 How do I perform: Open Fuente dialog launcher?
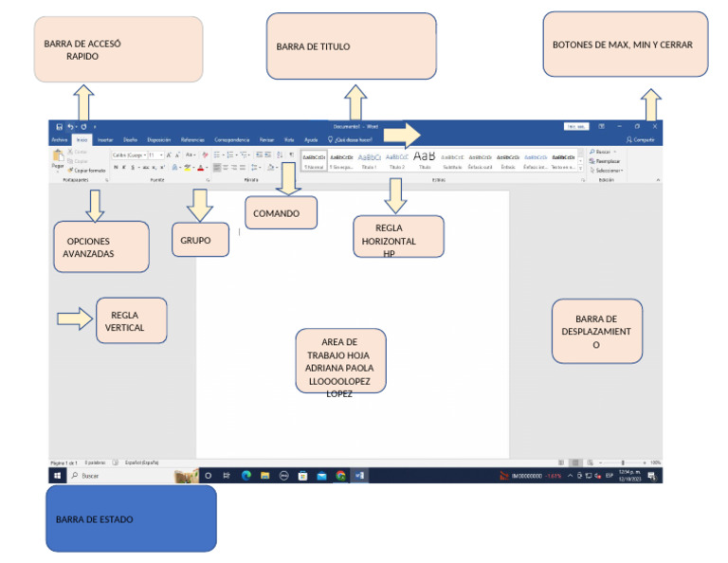(x=208, y=180)
